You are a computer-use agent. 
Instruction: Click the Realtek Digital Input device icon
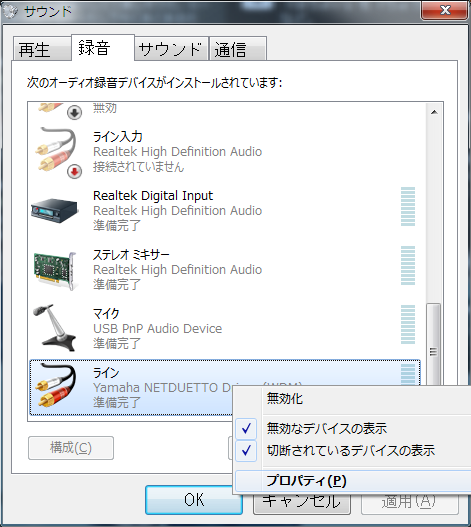(x=55, y=210)
